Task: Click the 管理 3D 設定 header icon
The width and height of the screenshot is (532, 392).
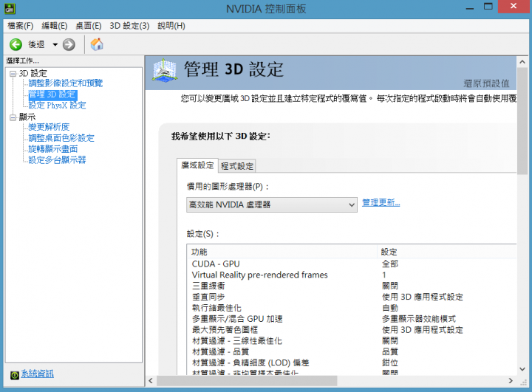Action: 165,71
